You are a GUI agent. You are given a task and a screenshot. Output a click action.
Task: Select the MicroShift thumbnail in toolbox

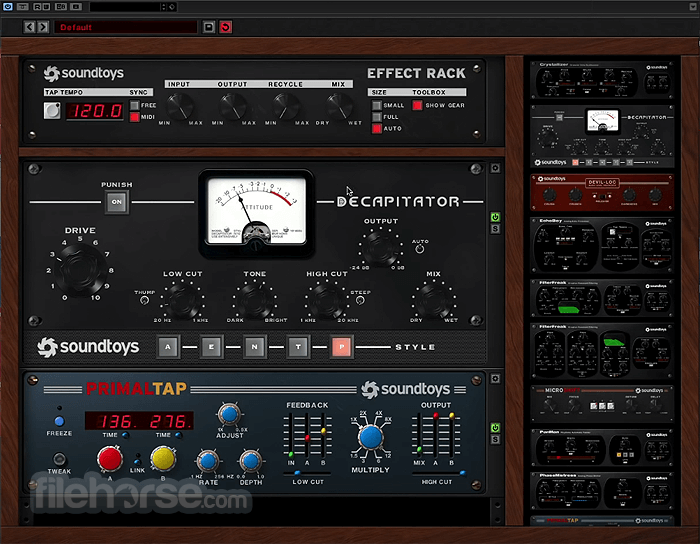[x=601, y=404]
